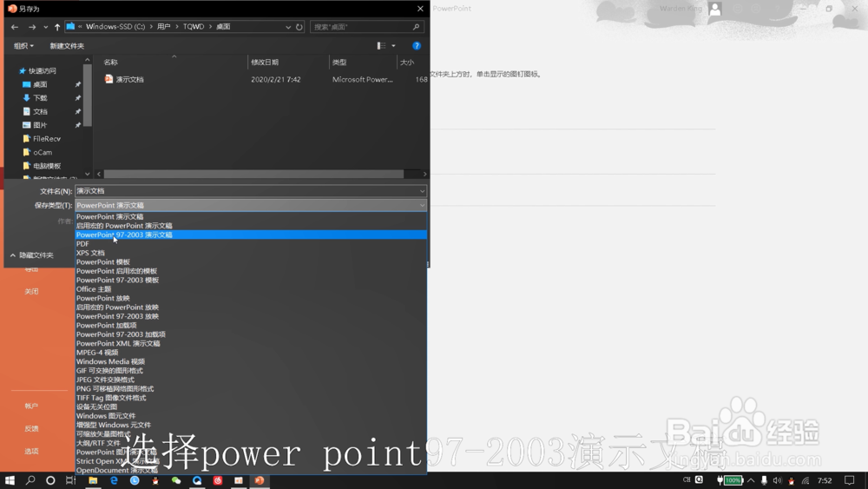Choose PowerPoint 模板 format
The image size is (868, 489).
[x=251, y=262]
